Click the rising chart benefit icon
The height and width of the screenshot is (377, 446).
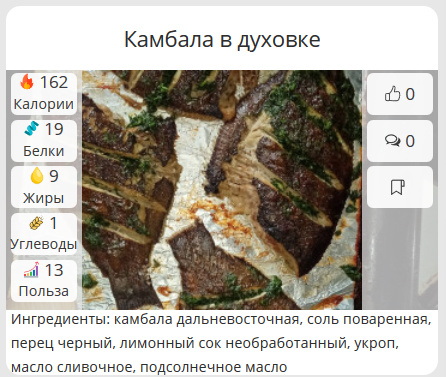point(31,270)
